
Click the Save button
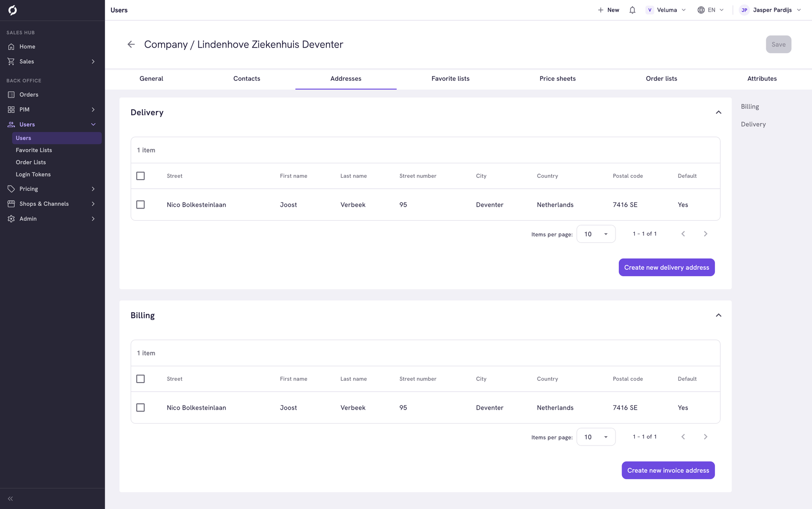[778, 44]
